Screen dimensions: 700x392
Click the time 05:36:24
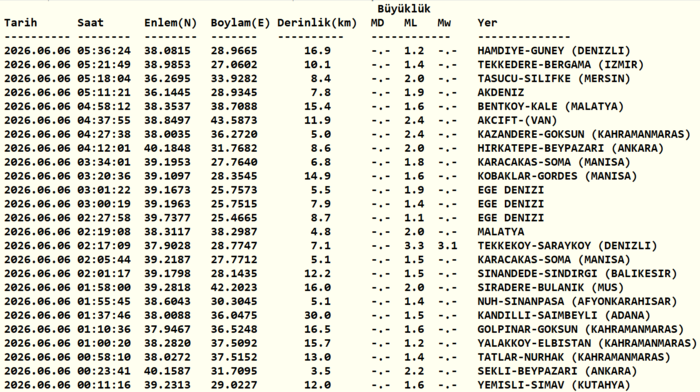pyautogui.click(x=104, y=50)
